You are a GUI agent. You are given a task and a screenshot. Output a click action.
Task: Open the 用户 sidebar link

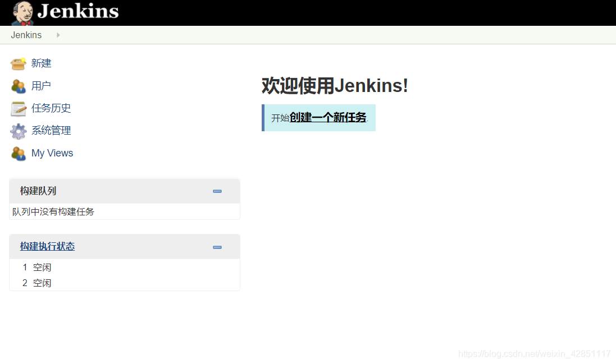41,85
